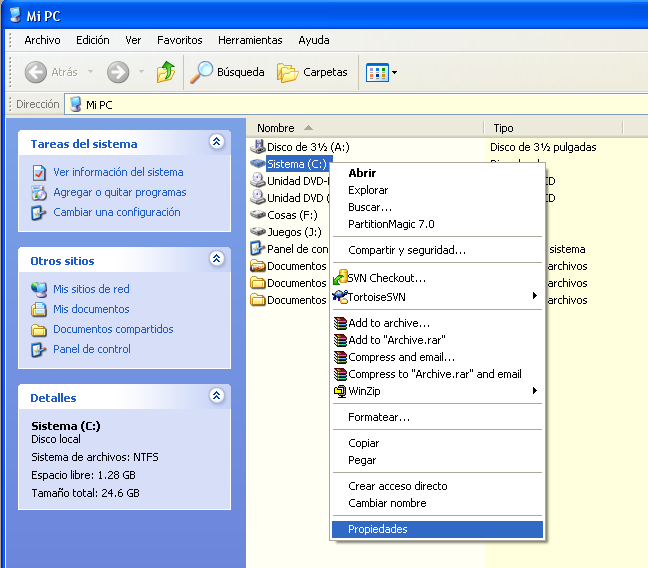Screen dimensions: 648x568
Task: Choose Compartir y seguridad... entry
Action: tap(437, 250)
